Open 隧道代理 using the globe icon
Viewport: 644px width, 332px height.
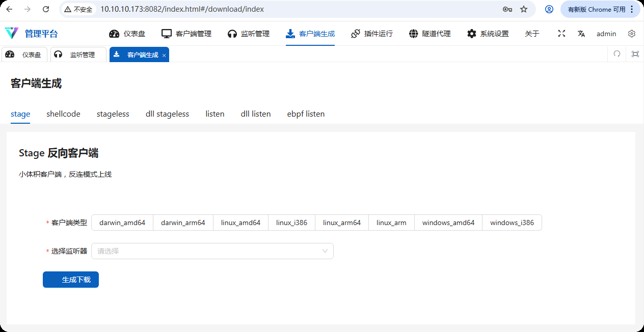tap(413, 34)
